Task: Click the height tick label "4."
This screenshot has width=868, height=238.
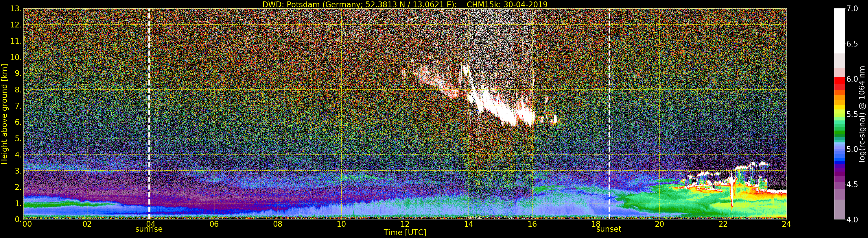Action: pos(19,155)
